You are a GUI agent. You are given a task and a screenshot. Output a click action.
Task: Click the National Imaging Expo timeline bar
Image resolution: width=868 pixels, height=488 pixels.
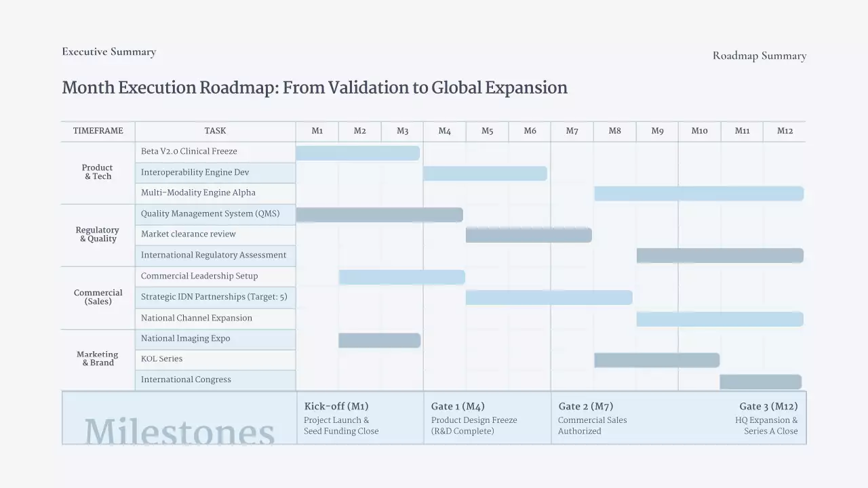(379, 340)
